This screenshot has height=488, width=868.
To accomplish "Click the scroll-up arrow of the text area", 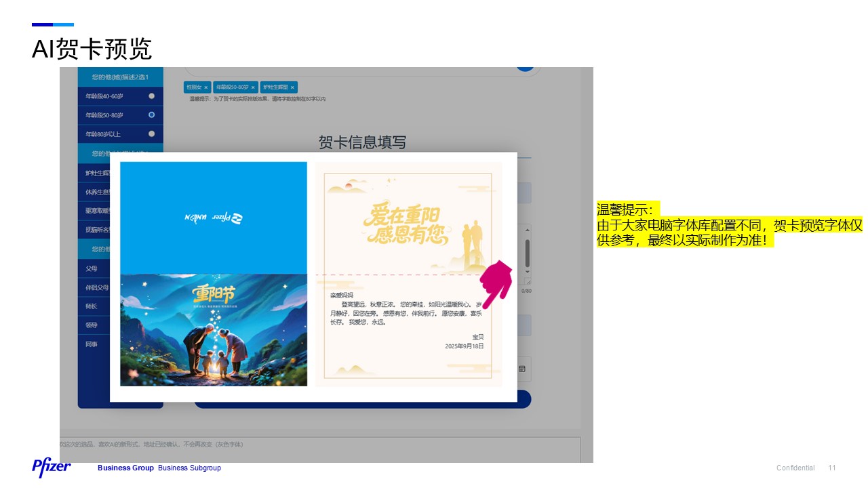I will coord(527,230).
